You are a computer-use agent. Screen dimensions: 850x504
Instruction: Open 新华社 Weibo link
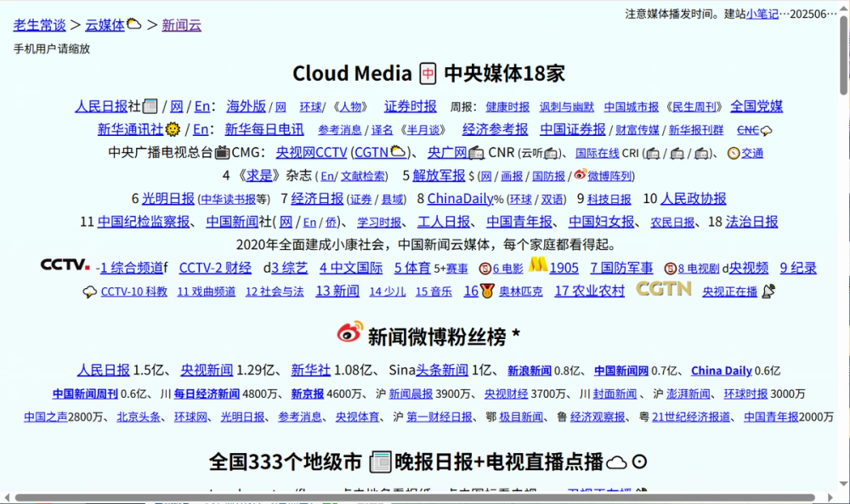310,371
